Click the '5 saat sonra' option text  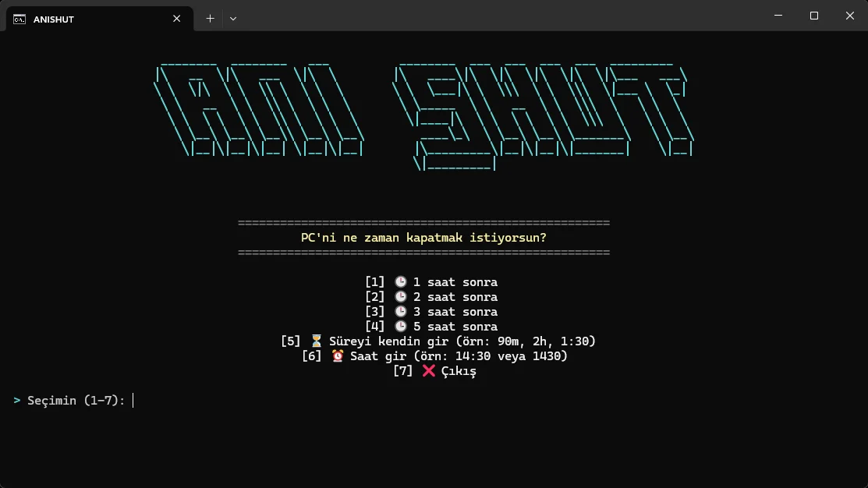[455, 327]
